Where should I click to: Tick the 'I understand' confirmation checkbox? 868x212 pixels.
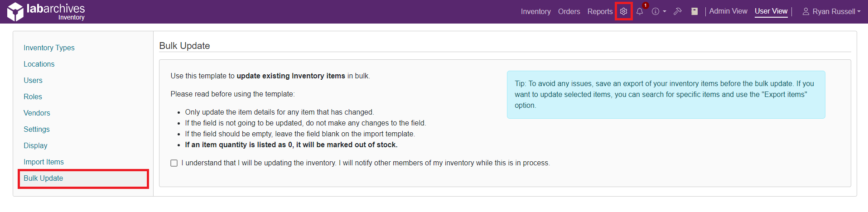(174, 163)
